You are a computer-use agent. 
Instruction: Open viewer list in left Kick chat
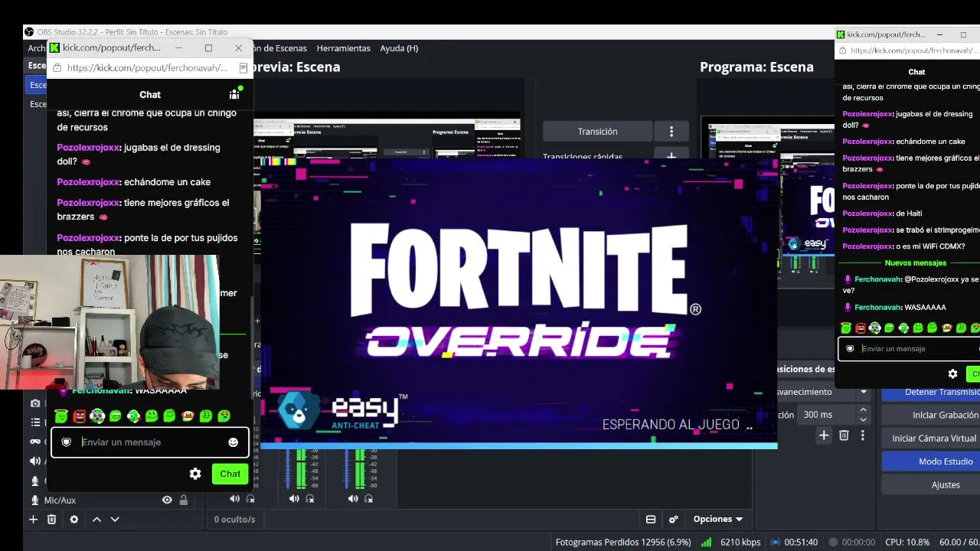coord(234,94)
